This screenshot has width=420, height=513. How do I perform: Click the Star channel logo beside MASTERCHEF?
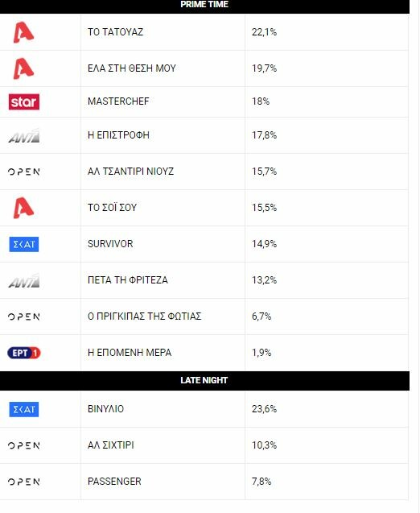[x=24, y=101]
